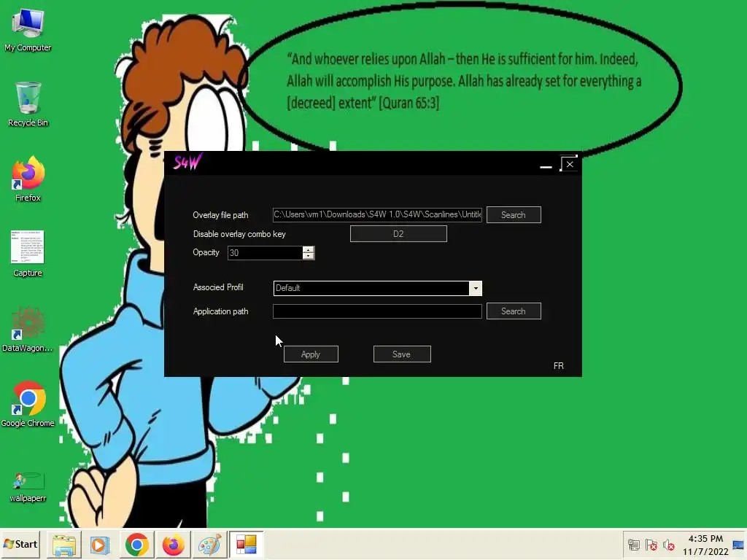Click the D2 combo key button
The height and width of the screenshot is (560, 747).
click(x=398, y=234)
